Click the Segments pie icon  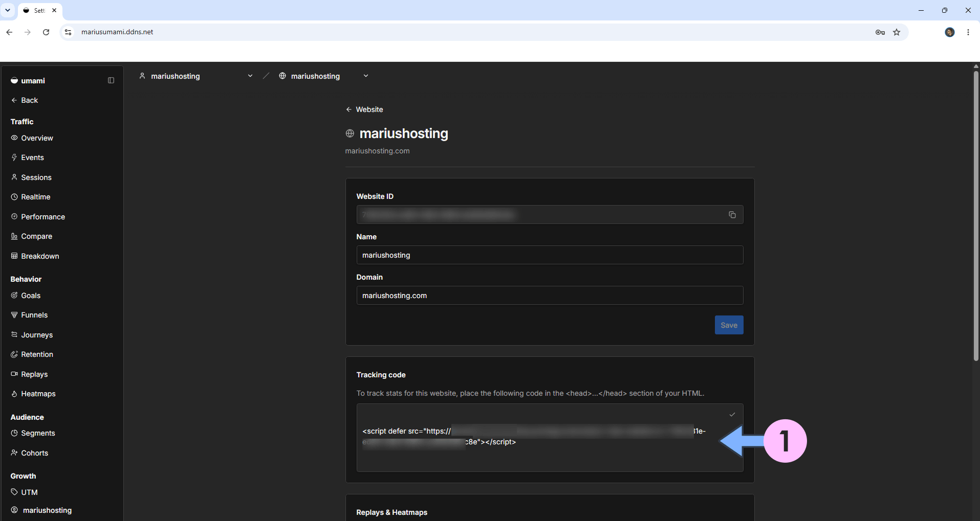[x=14, y=433]
